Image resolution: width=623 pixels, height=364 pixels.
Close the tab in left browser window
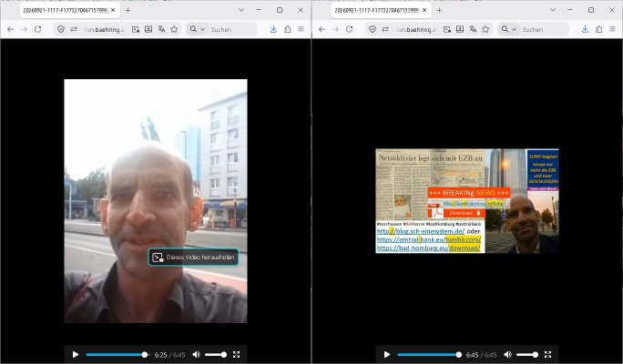pyautogui.click(x=113, y=10)
